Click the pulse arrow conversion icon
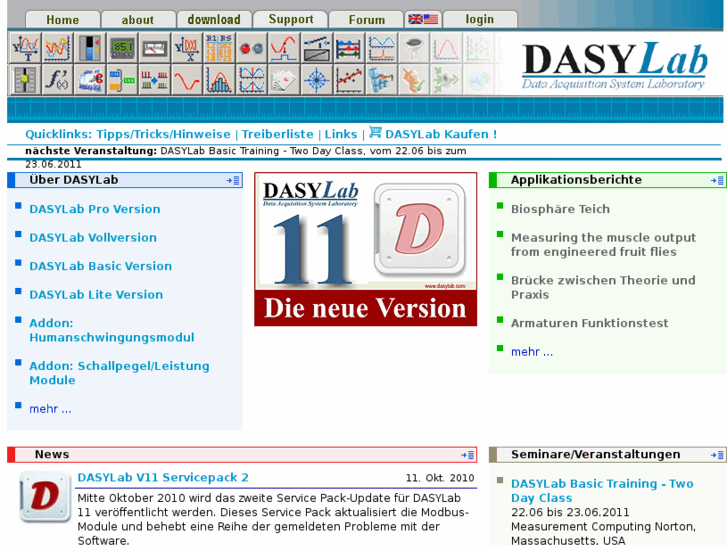Screen dimensions: 727x545 [x=155, y=80]
